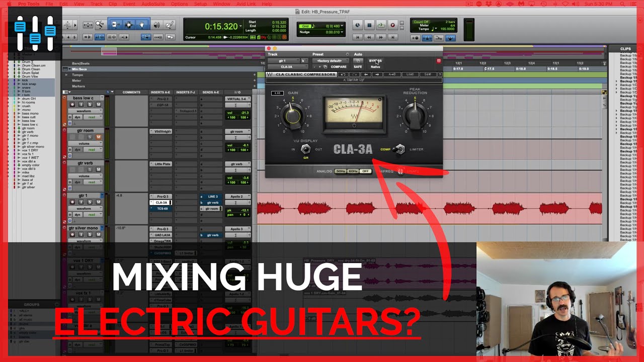644x362 pixels.
Task: Select the Pencil tool
Action: pos(170,25)
